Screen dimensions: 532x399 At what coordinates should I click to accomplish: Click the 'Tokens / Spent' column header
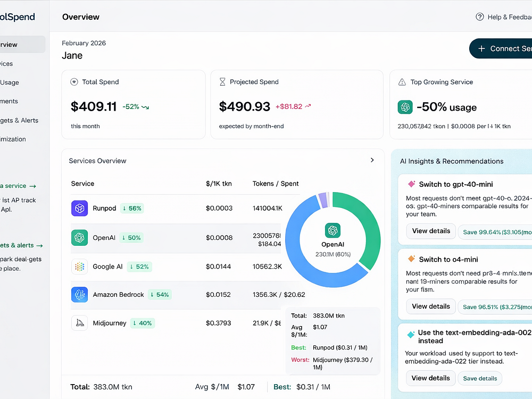pyautogui.click(x=276, y=184)
